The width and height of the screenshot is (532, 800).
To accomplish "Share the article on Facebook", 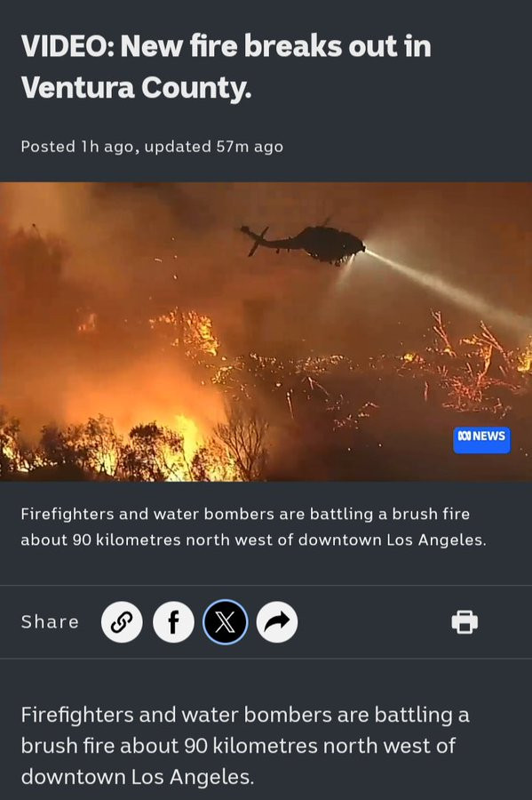I will coord(174,622).
